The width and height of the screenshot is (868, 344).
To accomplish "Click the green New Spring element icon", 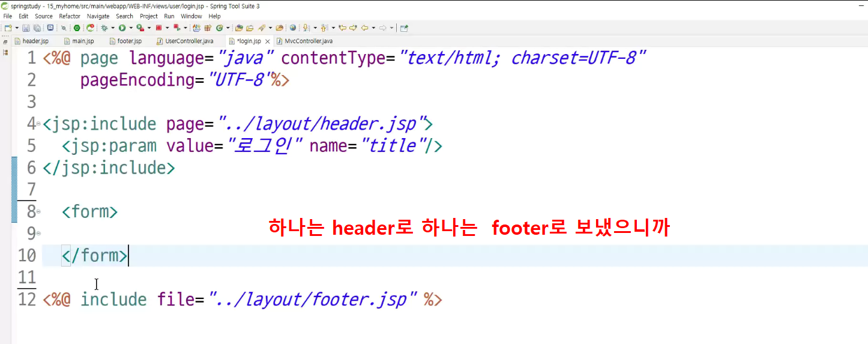I will pyautogui.click(x=219, y=28).
